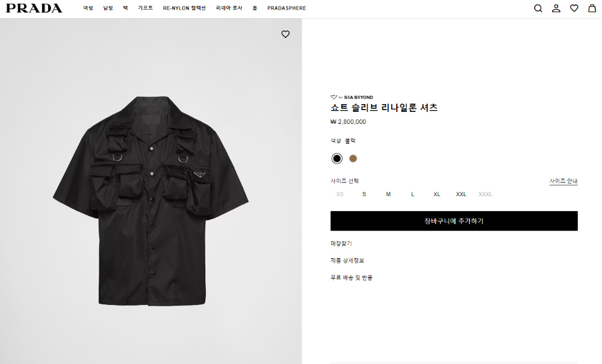Open the 여성 menu

click(88, 8)
